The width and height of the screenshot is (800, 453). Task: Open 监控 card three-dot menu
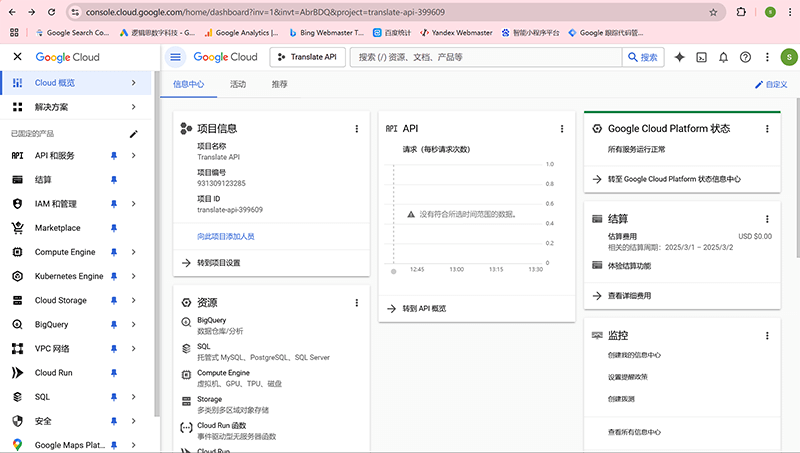click(767, 336)
